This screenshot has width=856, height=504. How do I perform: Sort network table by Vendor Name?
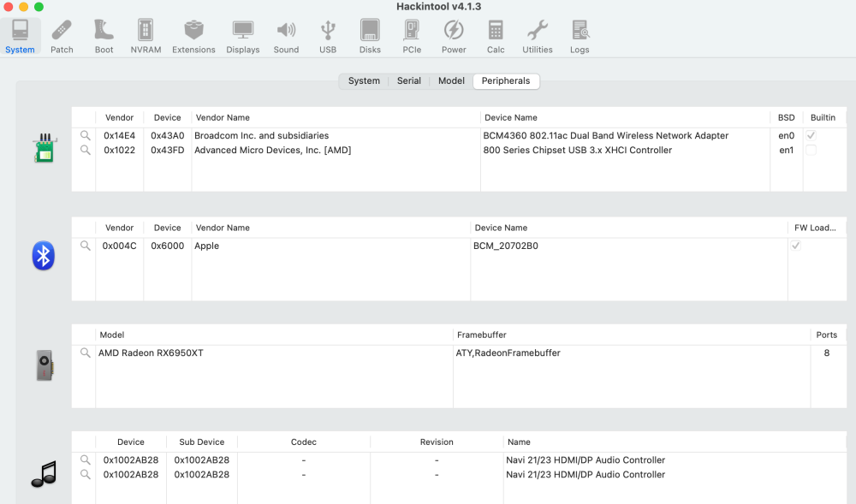[x=336, y=117]
